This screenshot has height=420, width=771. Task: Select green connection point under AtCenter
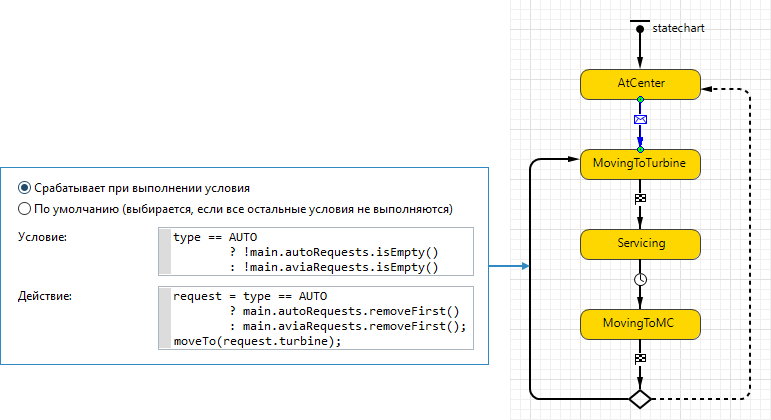click(640, 99)
